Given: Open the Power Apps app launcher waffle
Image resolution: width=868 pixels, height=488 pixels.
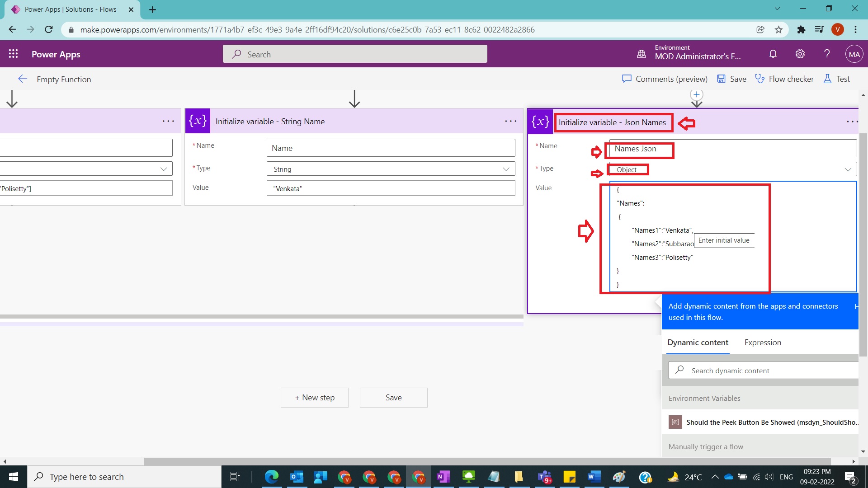Looking at the screenshot, I should click(x=13, y=54).
